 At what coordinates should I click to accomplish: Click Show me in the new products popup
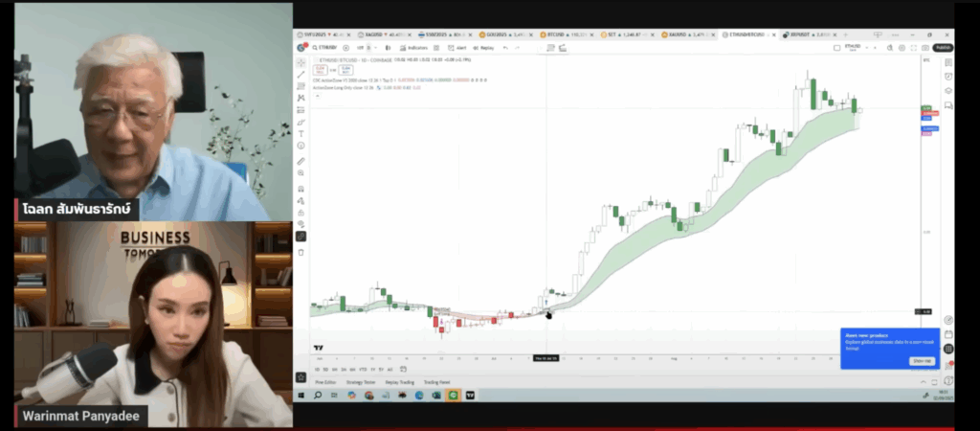click(x=922, y=360)
